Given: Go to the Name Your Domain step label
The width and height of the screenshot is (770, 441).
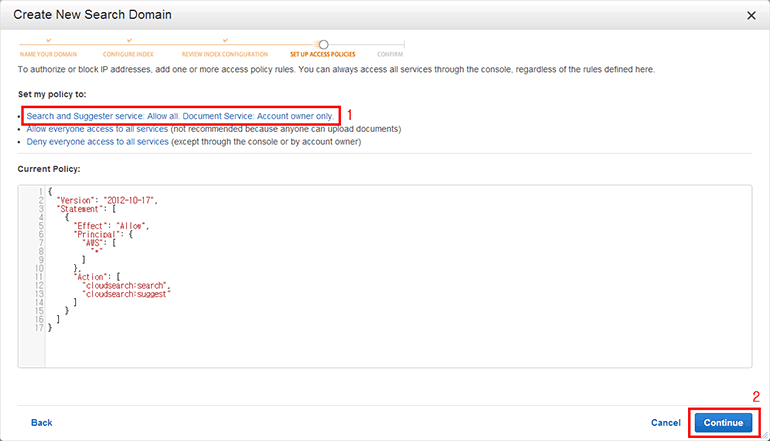Looking at the screenshot, I should pyautogui.click(x=48, y=53).
